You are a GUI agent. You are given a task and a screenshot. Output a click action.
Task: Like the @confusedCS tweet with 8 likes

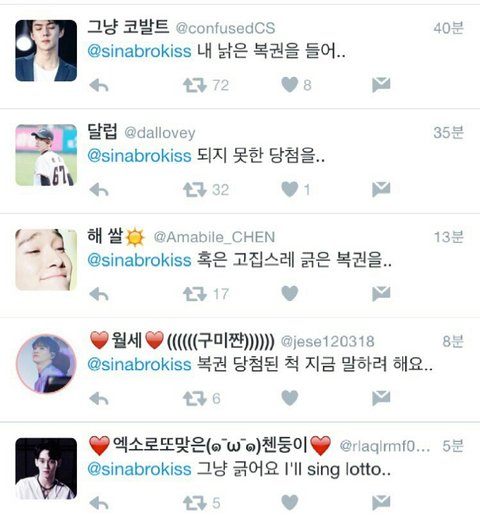coord(290,85)
